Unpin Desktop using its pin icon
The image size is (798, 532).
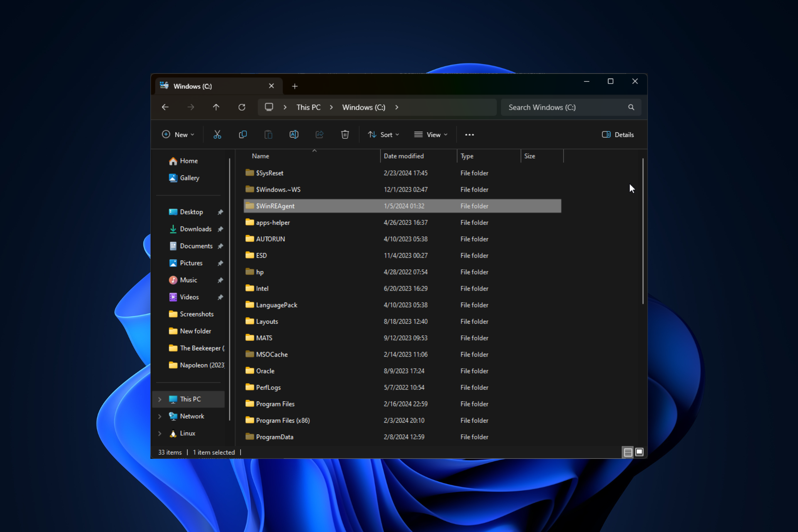pyautogui.click(x=220, y=212)
